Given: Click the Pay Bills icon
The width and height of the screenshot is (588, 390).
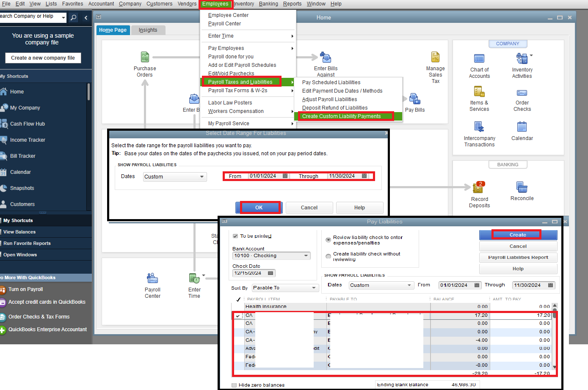Looking at the screenshot, I should (x=414, y=99).
